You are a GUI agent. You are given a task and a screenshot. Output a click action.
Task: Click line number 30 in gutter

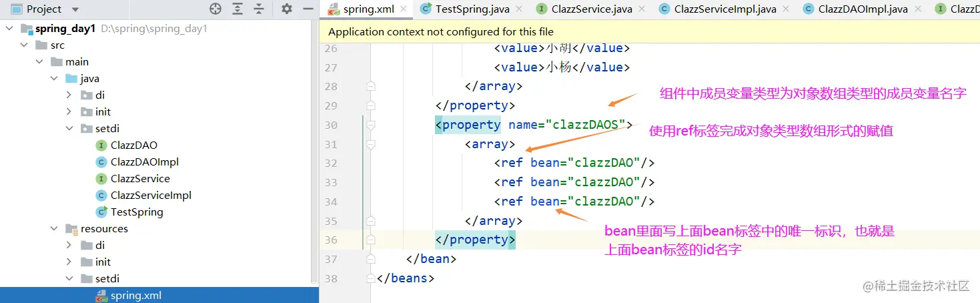pyautogui.click(x=331, y=125)
